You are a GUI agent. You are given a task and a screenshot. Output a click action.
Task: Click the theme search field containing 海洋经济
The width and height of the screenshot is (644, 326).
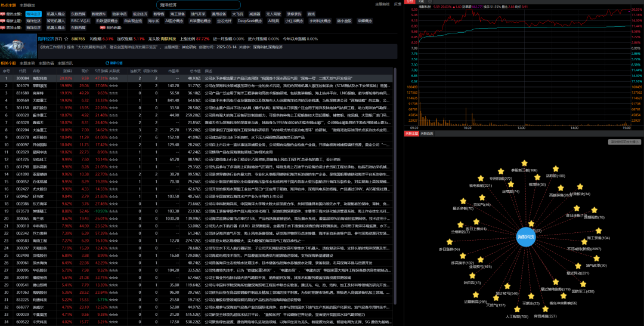tap(199, 5)
